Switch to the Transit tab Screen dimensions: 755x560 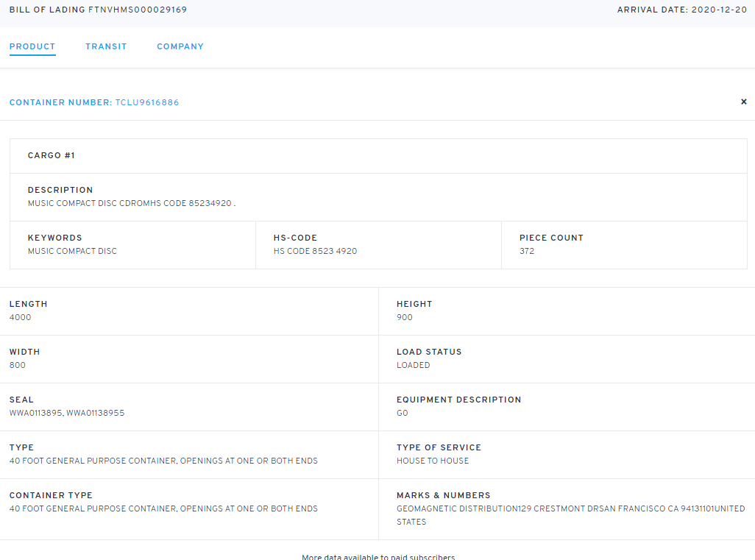click(106, 46)
